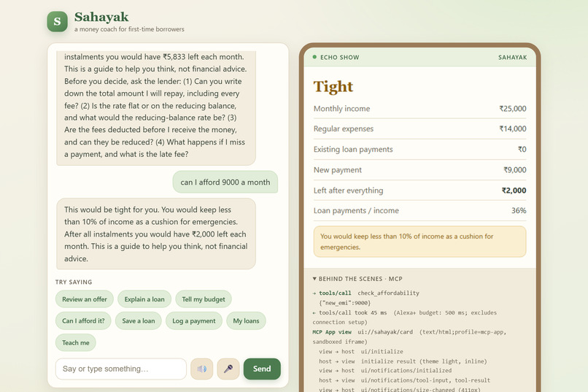
Task: Click the bold ₹2,000 leftover value
Action: [x=514, y=191]
